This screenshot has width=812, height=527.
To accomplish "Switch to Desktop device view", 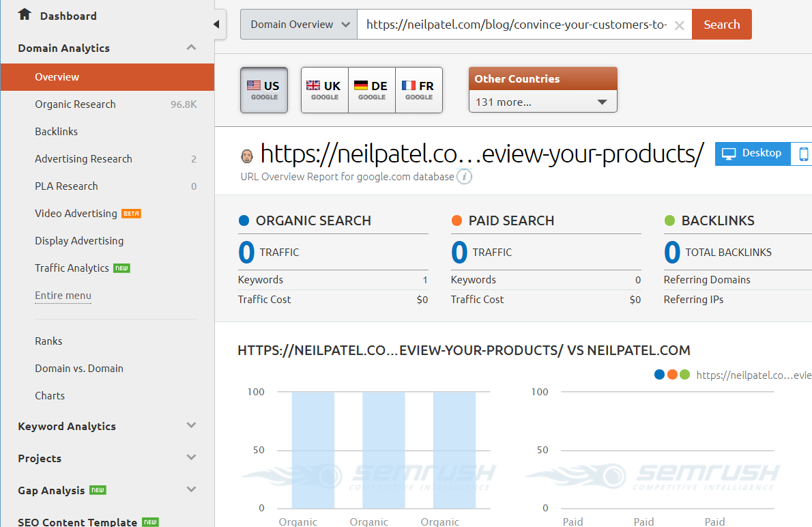I will [x=753, y=154].
